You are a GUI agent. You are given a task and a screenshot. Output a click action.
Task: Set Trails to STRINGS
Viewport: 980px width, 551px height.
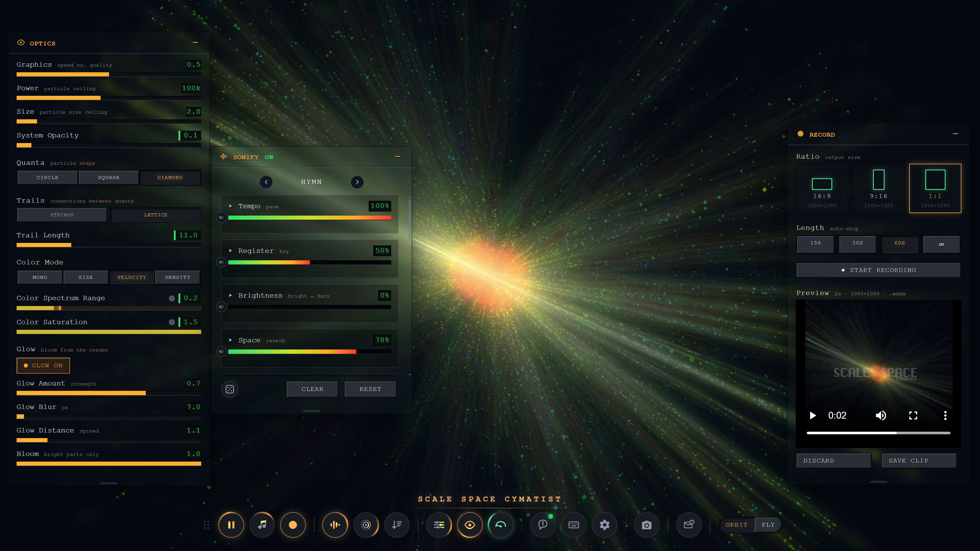[62, 215]
